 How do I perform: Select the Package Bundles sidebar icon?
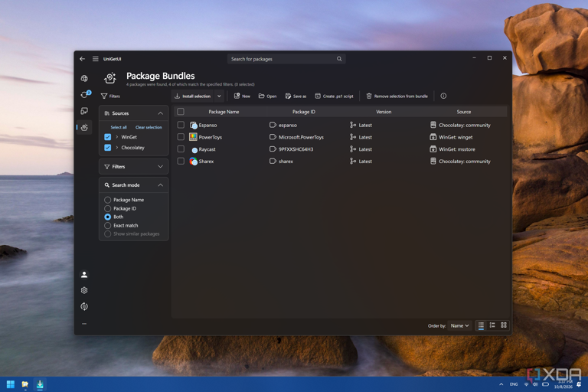84,127
